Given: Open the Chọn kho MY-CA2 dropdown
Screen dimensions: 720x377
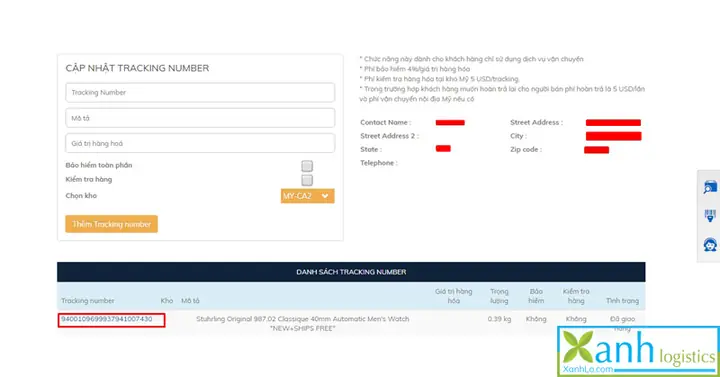Looking at the screenshot, I should (x=307, y=196).
